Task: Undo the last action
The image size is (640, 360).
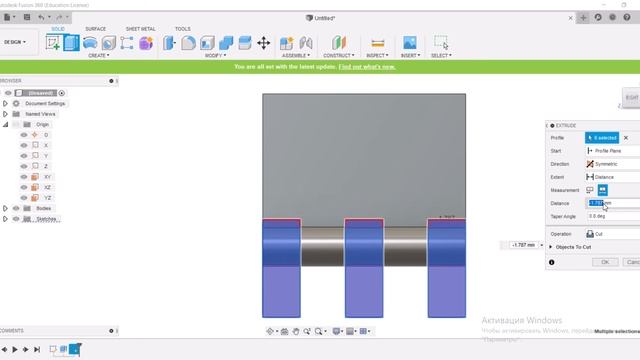Action: click(x=41, y=18)
